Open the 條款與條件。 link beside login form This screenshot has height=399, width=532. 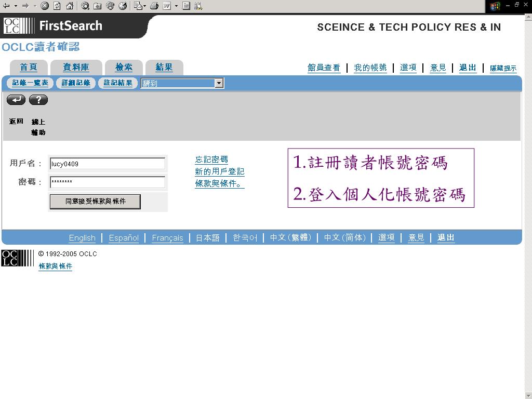pyautogui.click(x=220, y=183)
